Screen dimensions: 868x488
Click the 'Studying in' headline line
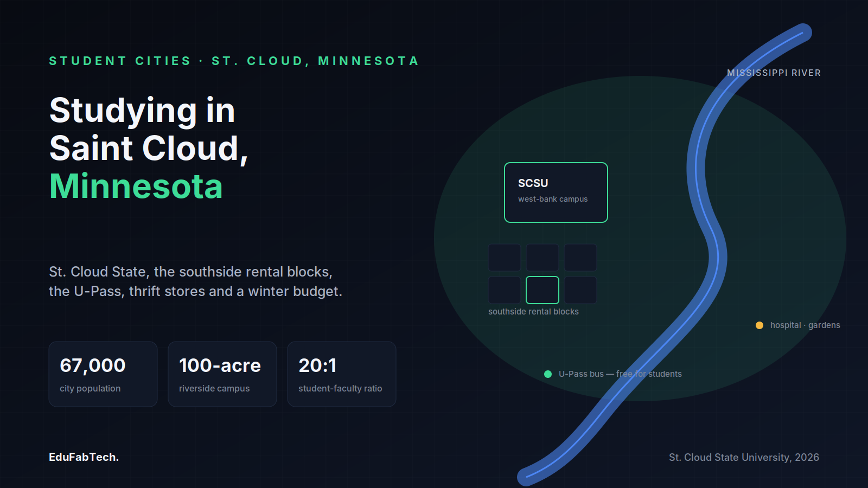(x=142, y=112)
